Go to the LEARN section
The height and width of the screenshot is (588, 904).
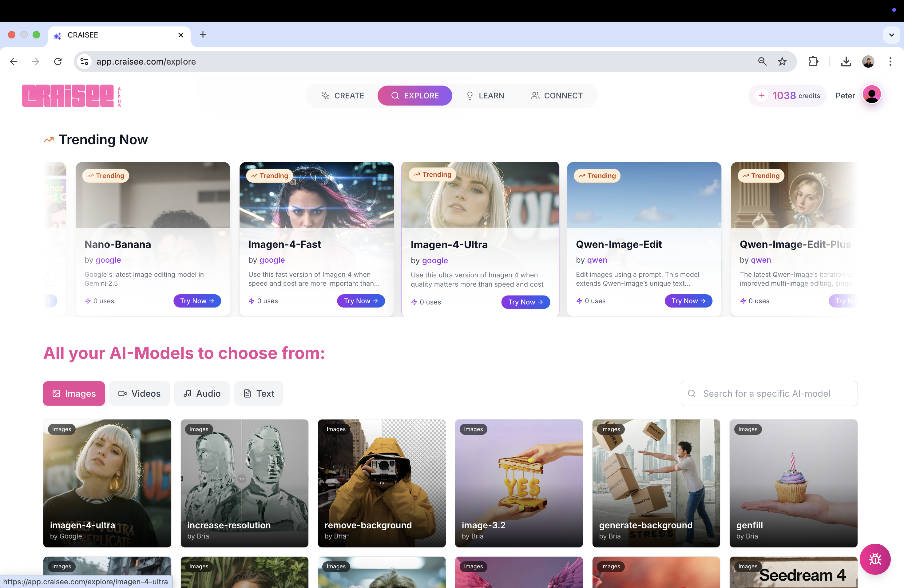click(485, 96)
